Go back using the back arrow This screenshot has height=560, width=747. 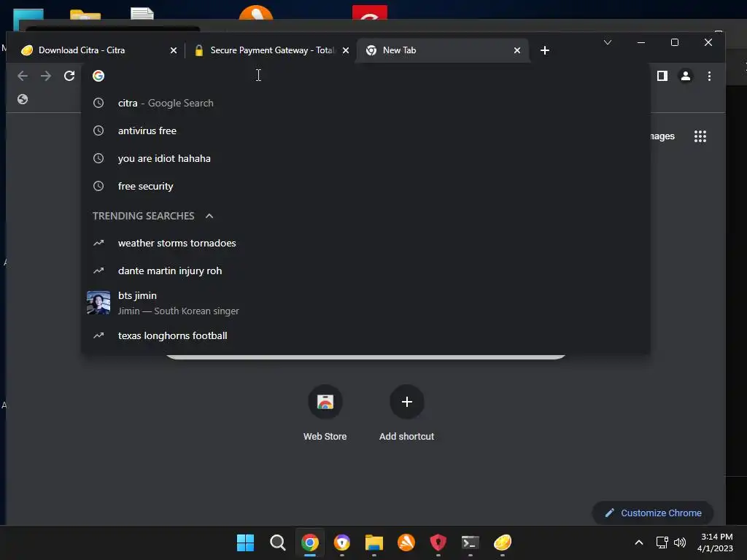23,76
